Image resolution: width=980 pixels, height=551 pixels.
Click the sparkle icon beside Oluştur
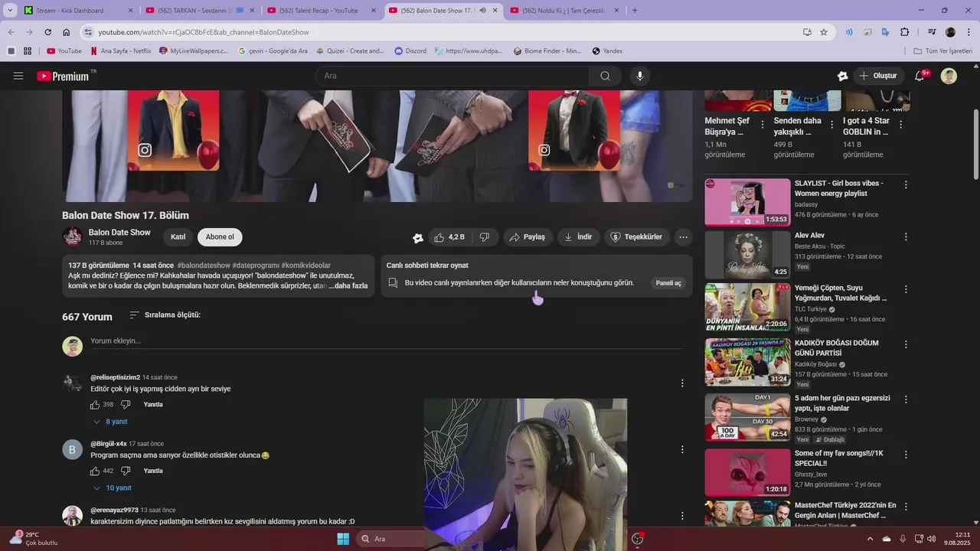click(842, 76)
